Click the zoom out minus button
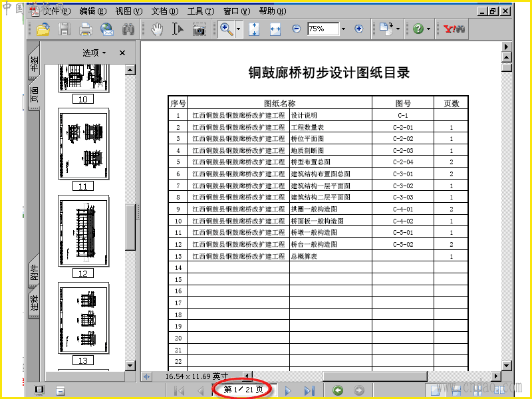This screenshot has width=532, height=399. pos(296,29)
